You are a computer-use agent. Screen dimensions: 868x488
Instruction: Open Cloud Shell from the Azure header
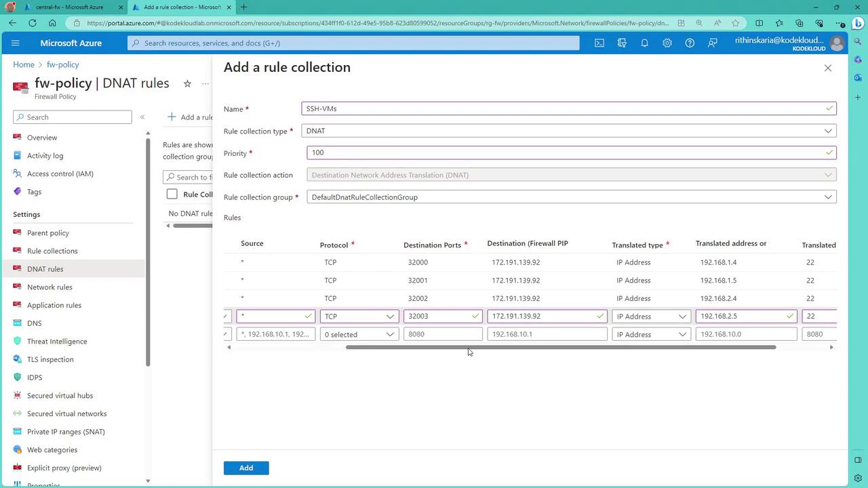pos(599,43)
